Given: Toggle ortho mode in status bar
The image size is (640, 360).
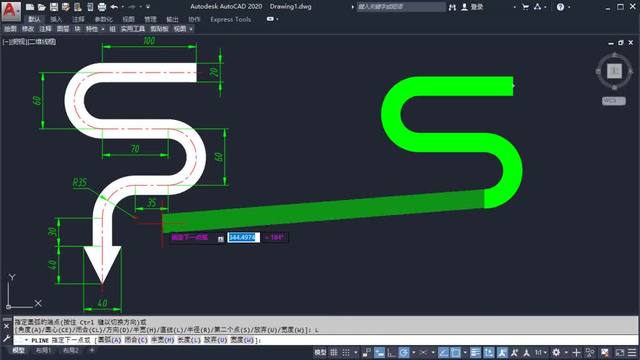Looking at the screenshot, I should tap(391, 352).
